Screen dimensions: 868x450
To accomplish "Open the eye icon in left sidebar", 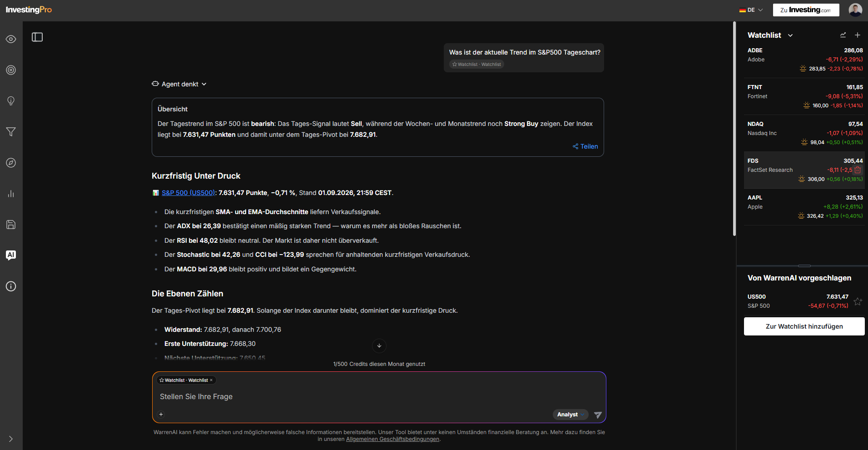I will pyautogui.click(x=11, y=39).
